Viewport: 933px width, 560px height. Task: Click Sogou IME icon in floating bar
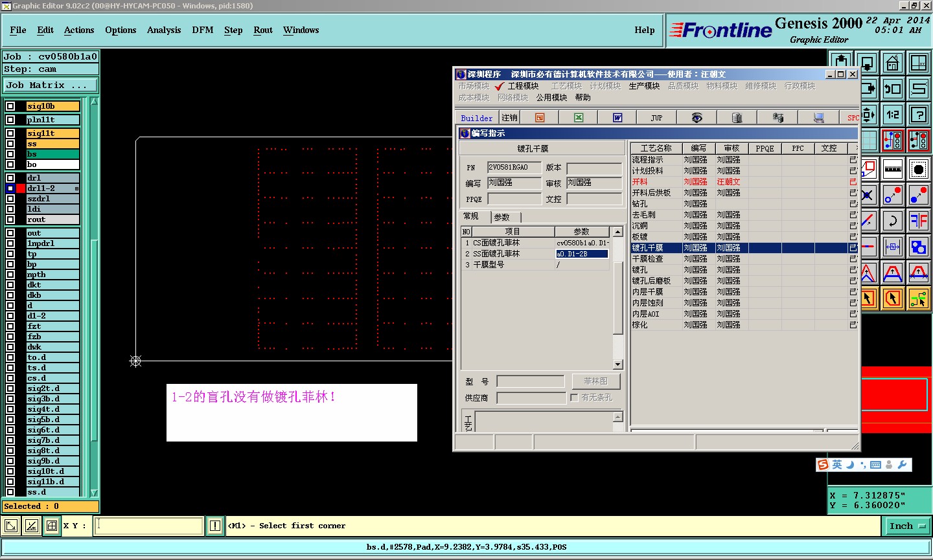click(x=823, y=465)
